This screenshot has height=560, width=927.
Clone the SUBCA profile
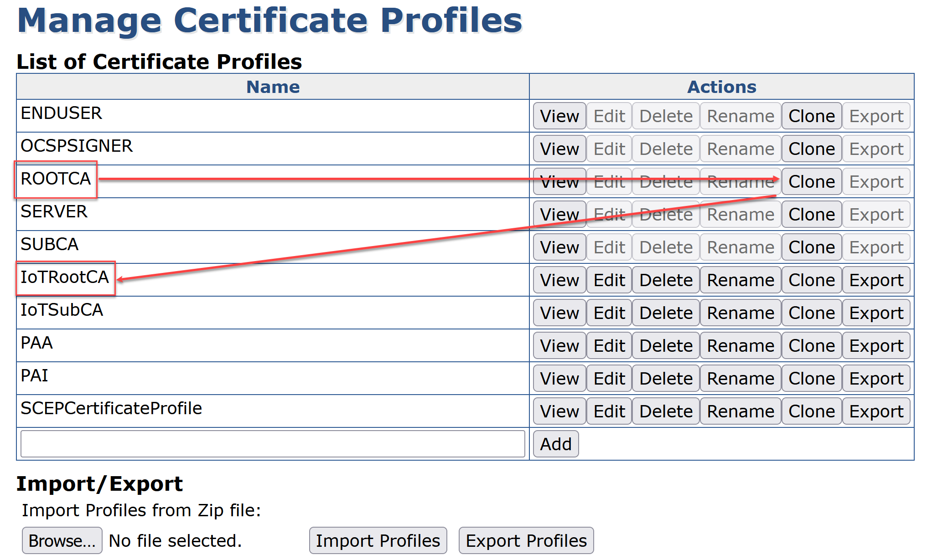[811, 247]
